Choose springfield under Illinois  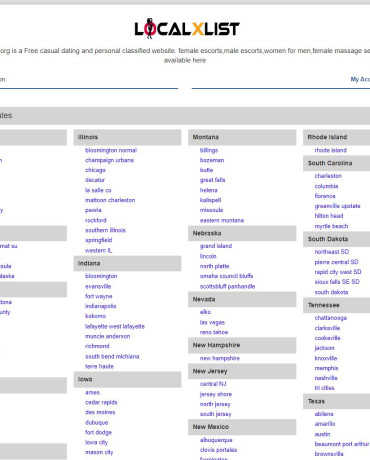99,240
